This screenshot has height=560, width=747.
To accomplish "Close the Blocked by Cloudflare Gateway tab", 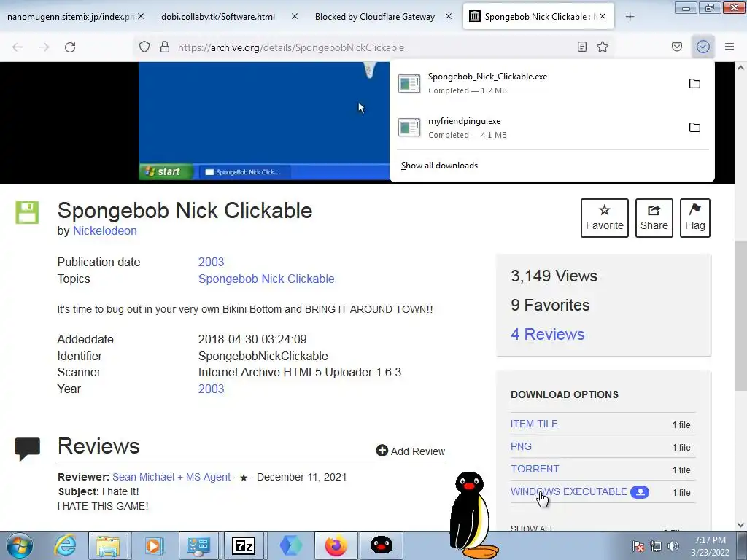I will [x=449, y=16].
